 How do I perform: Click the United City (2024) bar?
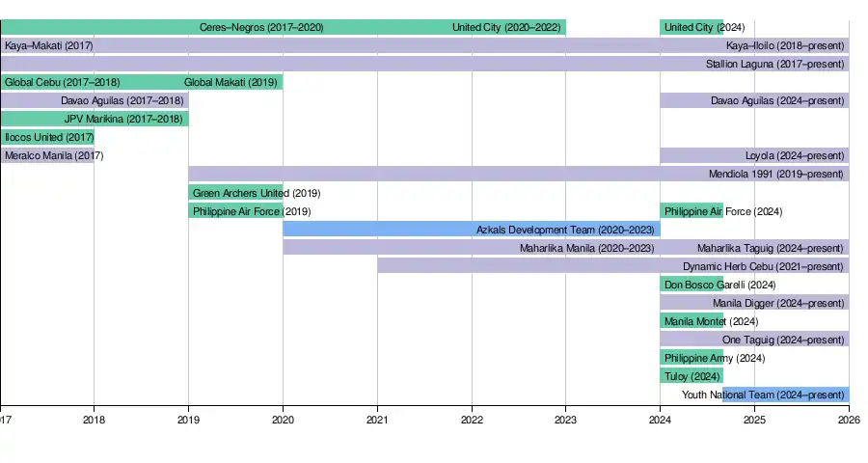point(691,27)
